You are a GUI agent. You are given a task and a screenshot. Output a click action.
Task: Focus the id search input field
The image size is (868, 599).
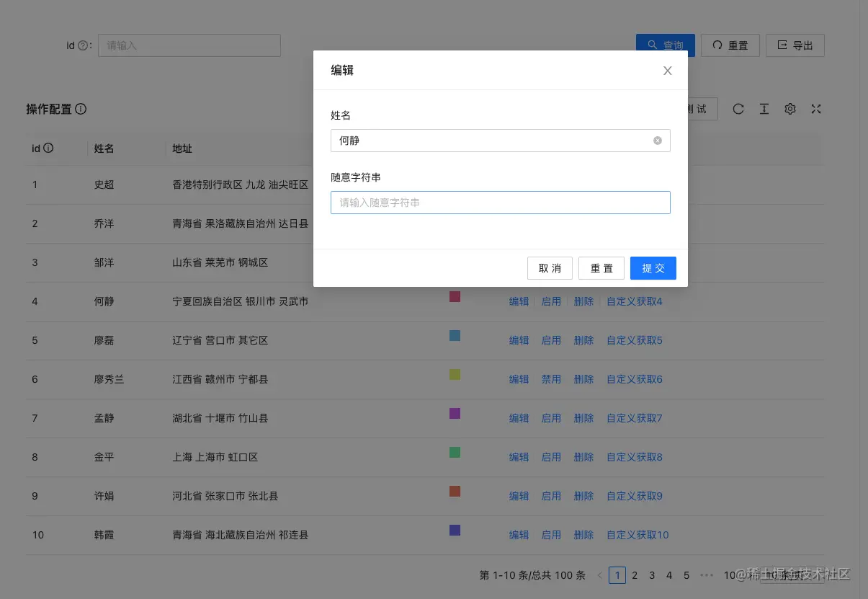[x=189, y=45]
